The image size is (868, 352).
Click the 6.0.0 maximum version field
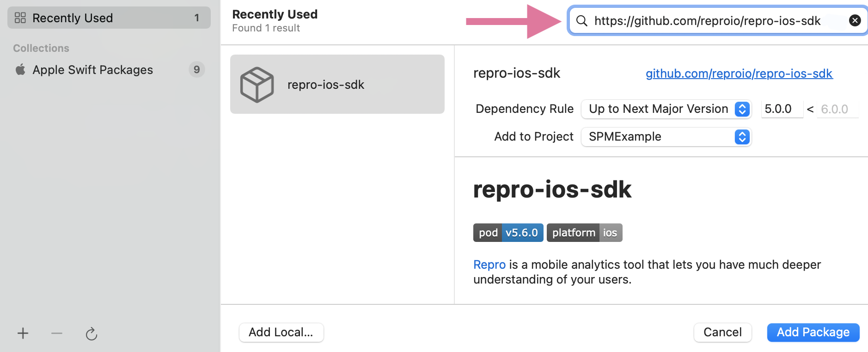837,109
